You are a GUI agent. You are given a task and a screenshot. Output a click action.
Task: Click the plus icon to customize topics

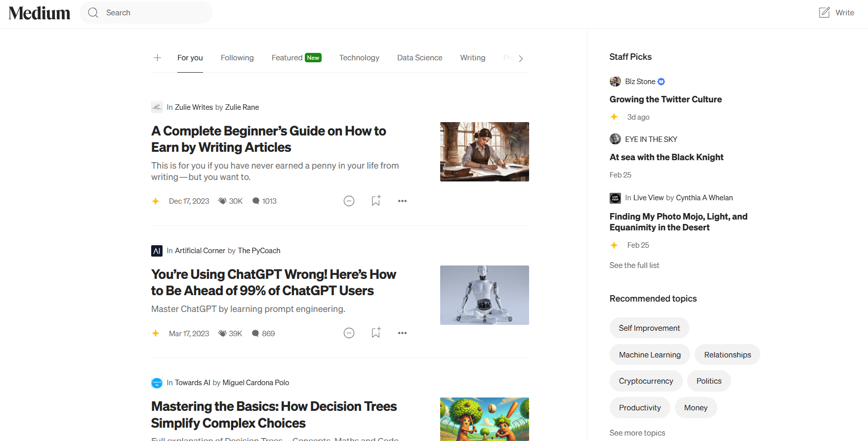pyautogui.click(x=157, y=57)
